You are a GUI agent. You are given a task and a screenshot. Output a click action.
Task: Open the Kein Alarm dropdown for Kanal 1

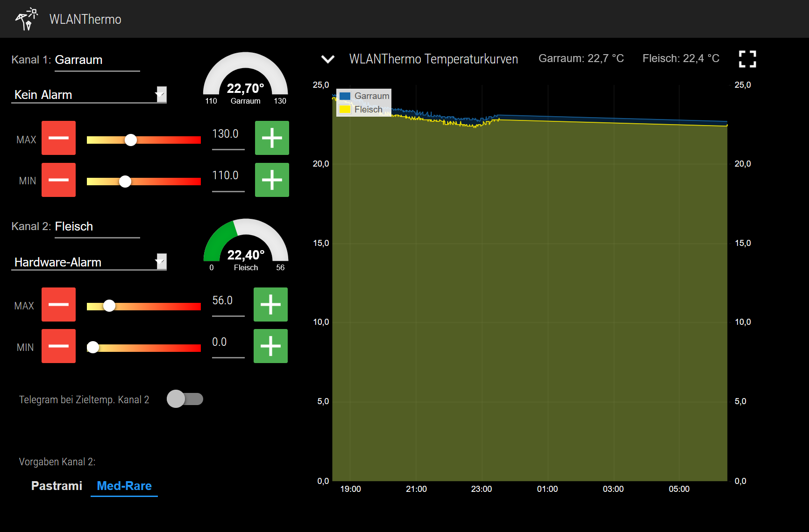(x=89, y=95)
